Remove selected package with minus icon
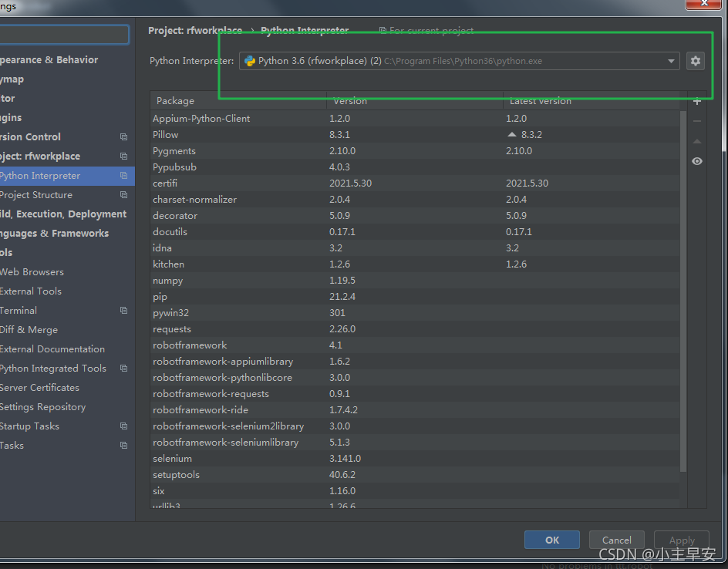The image size is (728, 569). (x=697, y=121)
